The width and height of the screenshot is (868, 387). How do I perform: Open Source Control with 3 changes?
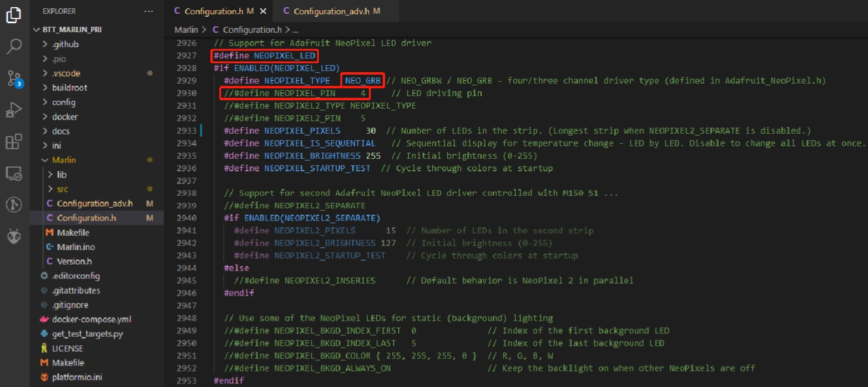[x=14, y=79]
